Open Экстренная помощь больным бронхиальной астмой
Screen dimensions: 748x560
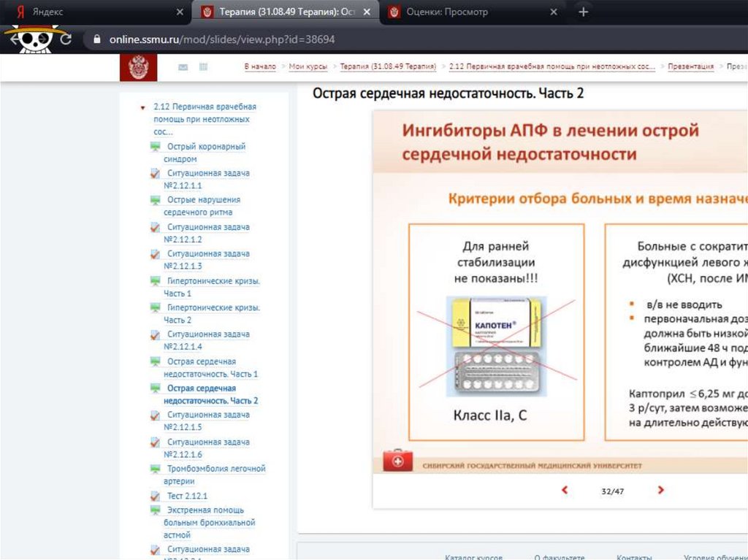(210, 523)
